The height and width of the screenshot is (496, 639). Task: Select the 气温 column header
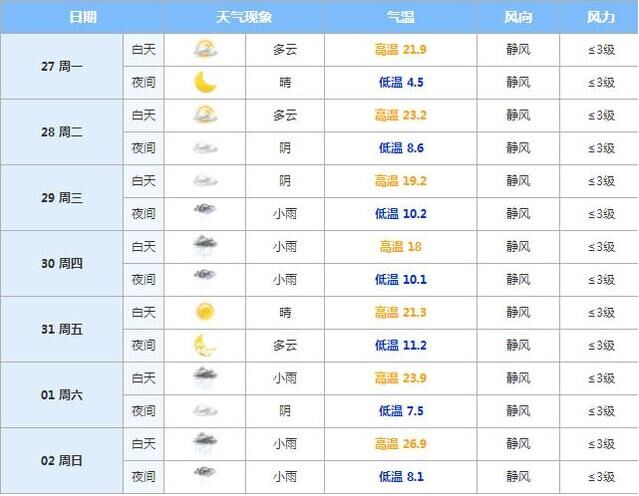pyautogui.click(x=401, y=17)
